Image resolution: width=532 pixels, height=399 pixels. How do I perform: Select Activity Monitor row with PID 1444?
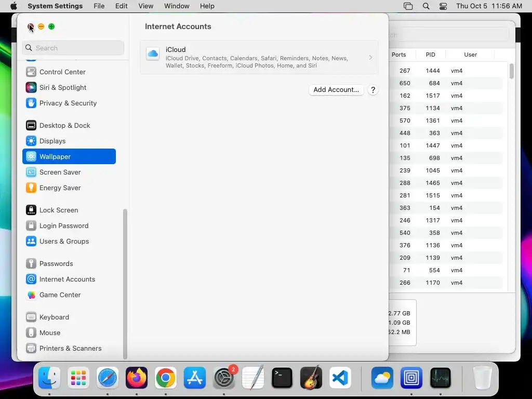point(446,71)
